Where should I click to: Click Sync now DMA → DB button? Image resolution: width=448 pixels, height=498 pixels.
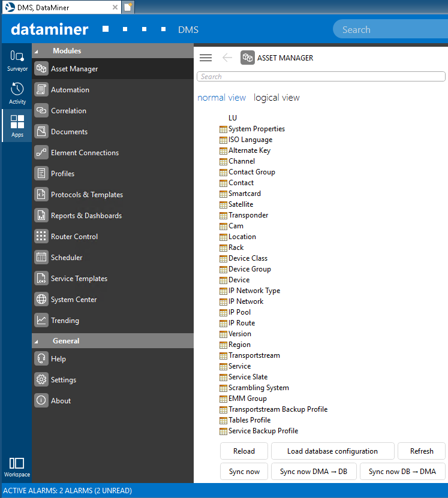click(314, 471)
